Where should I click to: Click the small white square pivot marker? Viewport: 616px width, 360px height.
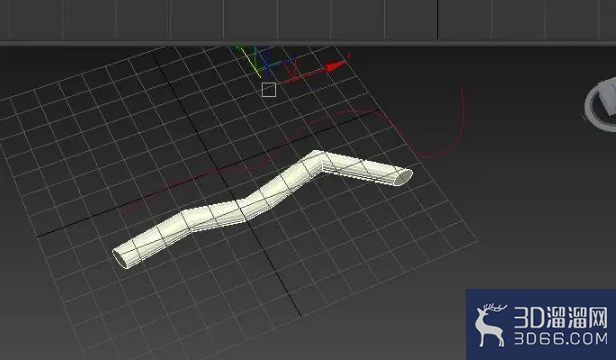click(269, 90)
